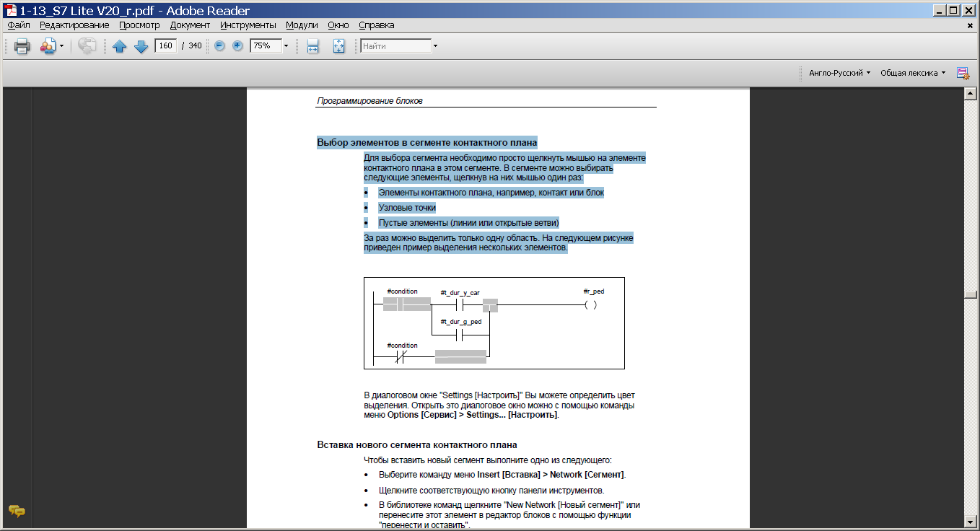Click bullet 'Выберите команду меню Insert [Вставка]'
This screenshot has height=531, width=980.
pos(502,475)
